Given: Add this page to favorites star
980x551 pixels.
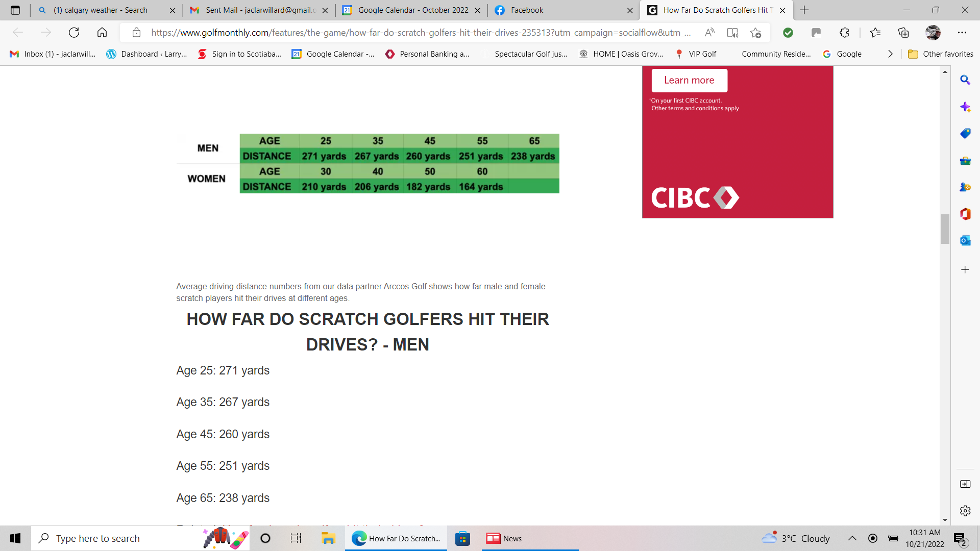Looking at the screenshot, I should tap(756, 33).
